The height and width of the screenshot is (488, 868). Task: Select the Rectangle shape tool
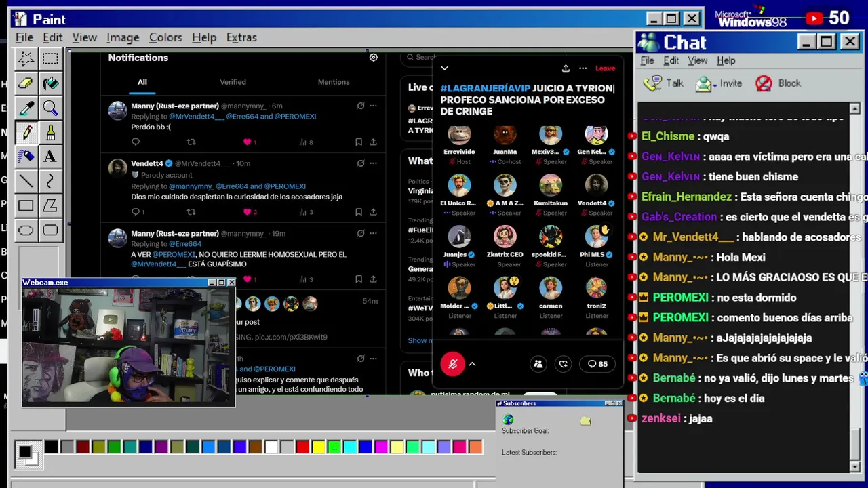click(x=26, y=205)
